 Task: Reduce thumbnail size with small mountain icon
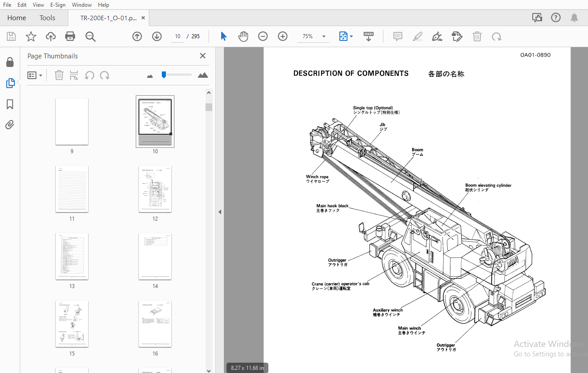pos(150,76)
